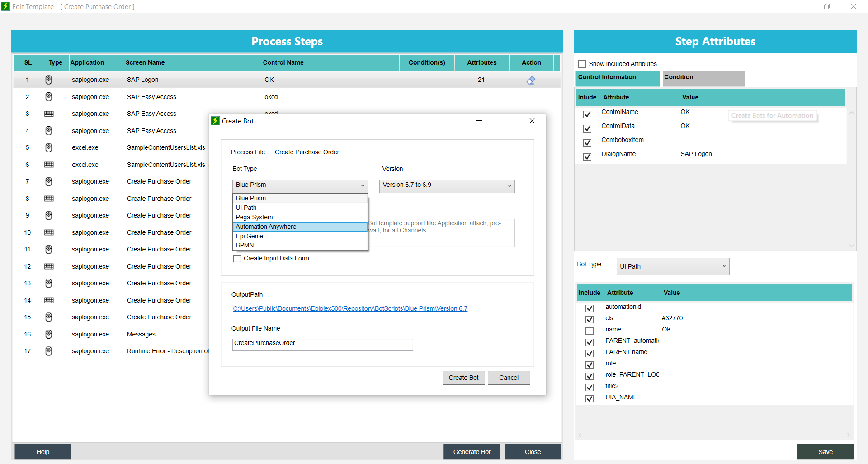The width and height of the screenshot is (868, 464).
Task: Click Create Bot button
Action: point(463,378)
